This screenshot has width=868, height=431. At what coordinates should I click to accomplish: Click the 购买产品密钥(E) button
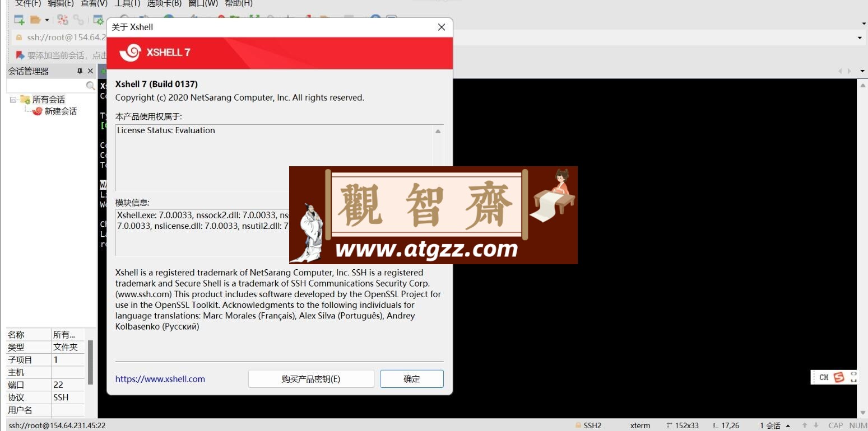(311, 379)
